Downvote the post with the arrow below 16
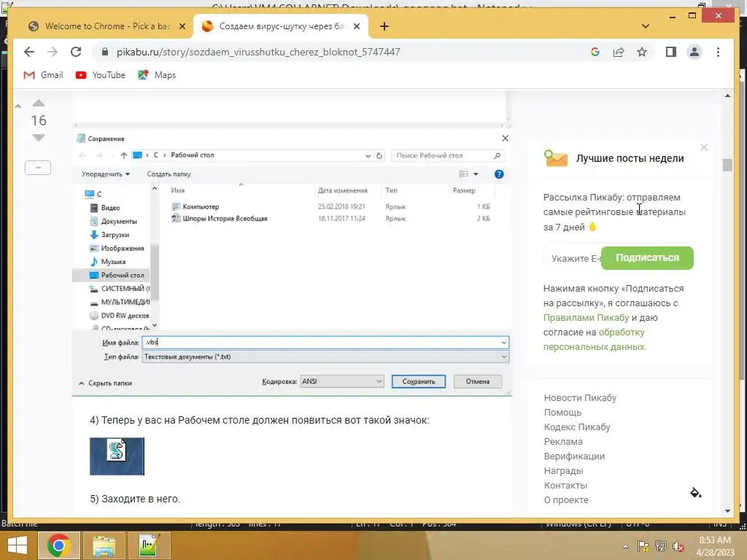The width and height of the screenshot is (747, 560). (x=39, y=138)
